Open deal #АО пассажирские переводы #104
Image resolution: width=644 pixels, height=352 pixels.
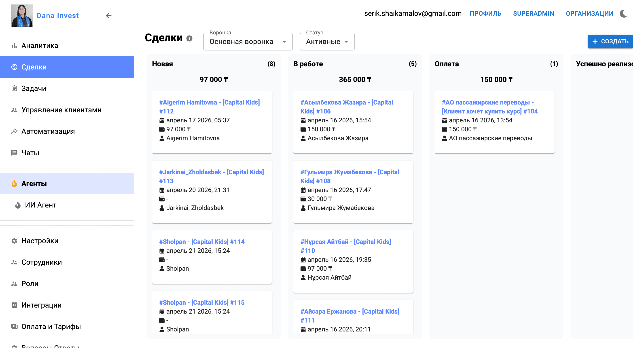(490, 107)
